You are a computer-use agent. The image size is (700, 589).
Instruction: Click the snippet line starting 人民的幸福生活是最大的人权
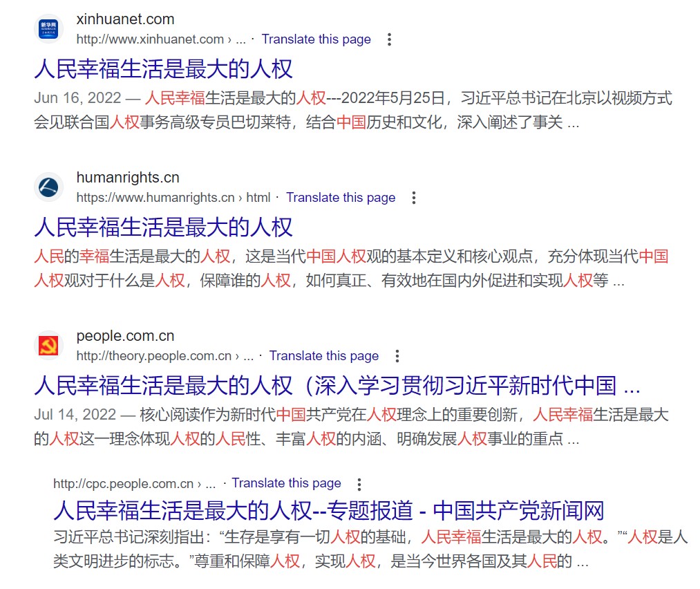coord(351,256)
